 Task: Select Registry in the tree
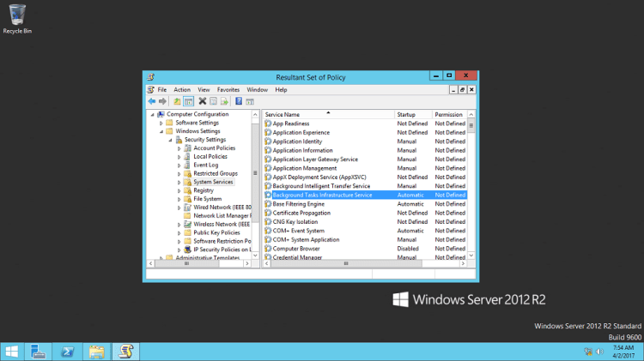[x=204, y=190]
